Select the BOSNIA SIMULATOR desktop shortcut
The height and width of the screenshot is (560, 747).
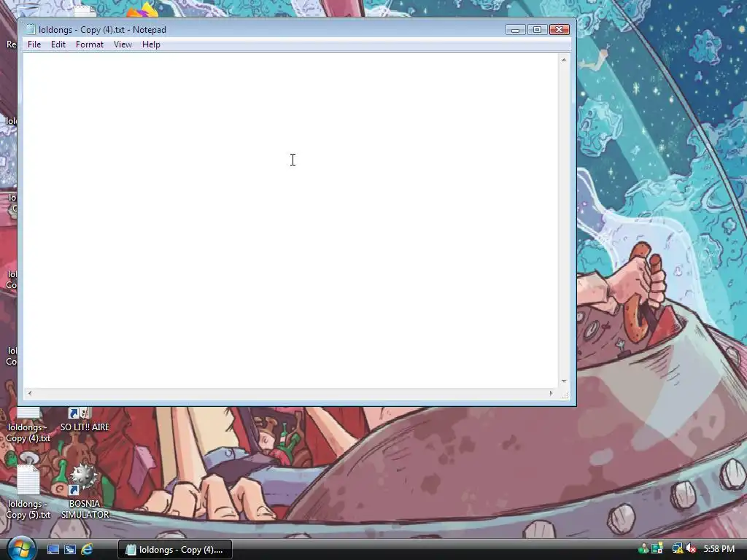tap(85, 492)
